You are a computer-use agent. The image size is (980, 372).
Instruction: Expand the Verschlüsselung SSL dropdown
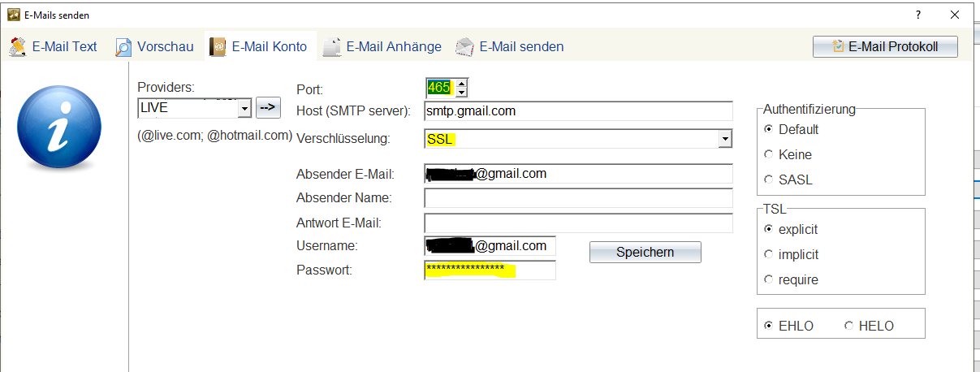(725, 140)
